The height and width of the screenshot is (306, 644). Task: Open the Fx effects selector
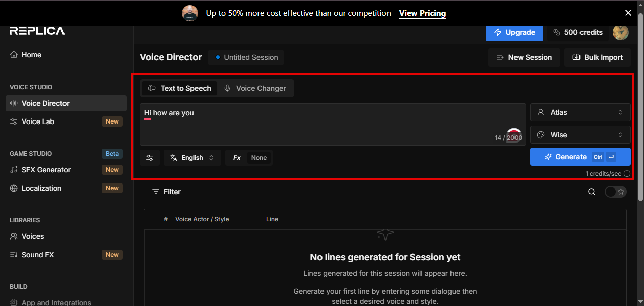click(x=249, y=158)
